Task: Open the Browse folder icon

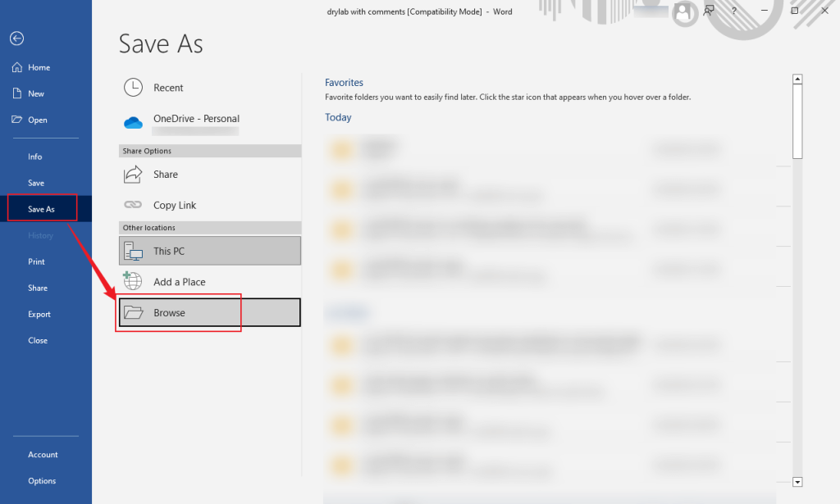Action: [x=132, y=312]
